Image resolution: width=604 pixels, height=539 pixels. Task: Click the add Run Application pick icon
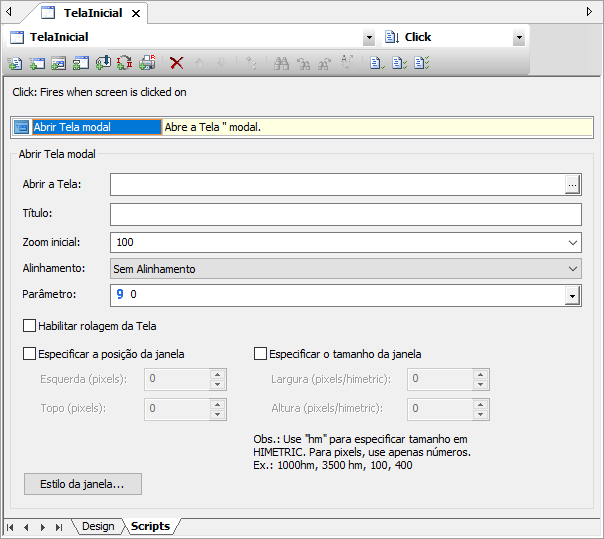(81, 63)
